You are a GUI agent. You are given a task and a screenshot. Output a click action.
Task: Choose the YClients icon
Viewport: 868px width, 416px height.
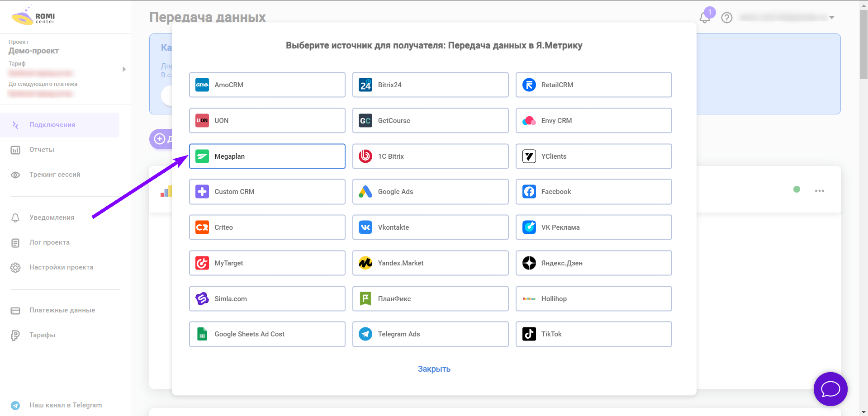point(529,156)
